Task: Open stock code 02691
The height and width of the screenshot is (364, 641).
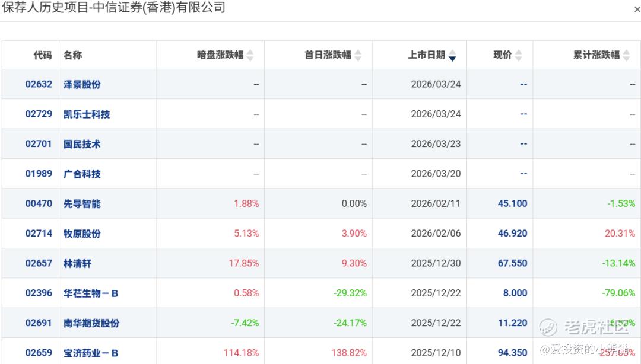Action: point(39,323)
